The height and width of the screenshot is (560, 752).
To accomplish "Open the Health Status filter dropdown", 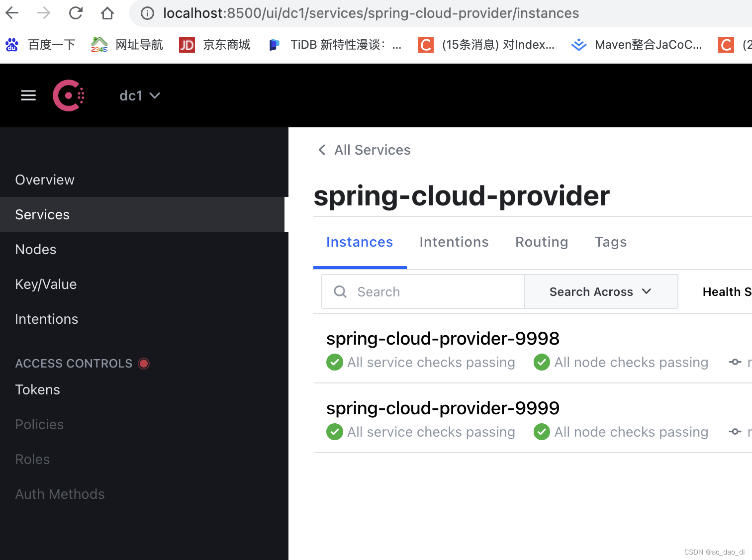I will coord(727,291).
